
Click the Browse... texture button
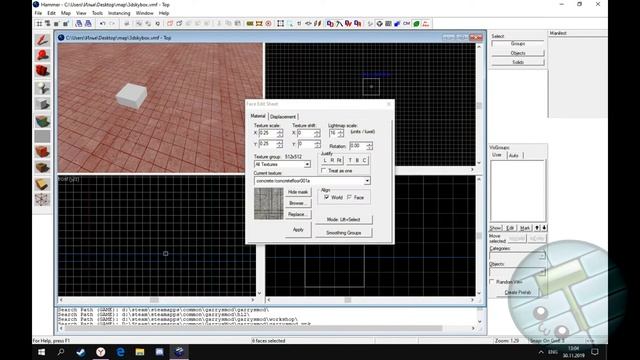[x=298, y=203]
